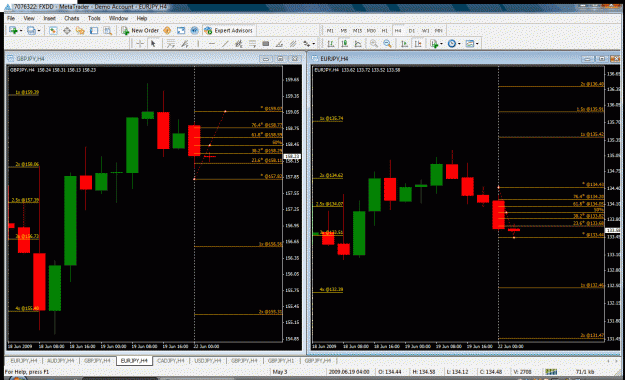625x380 pixels.
Task: Expand the Indicators dropdown arrow
Action: pos(441,44)
